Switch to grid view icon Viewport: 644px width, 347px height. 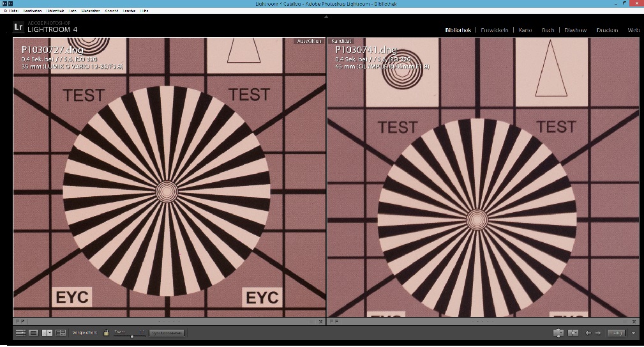coord(20,332)
